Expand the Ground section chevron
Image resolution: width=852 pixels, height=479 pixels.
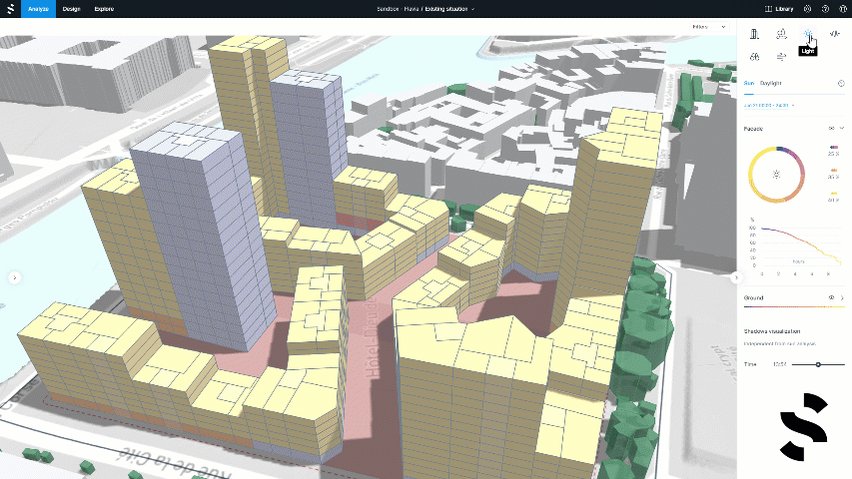[842, 298]
